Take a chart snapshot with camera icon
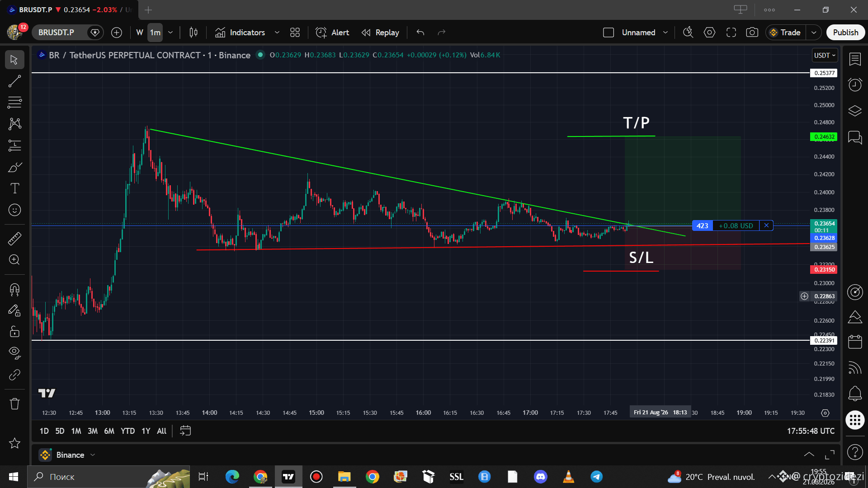The width and height of the screenshot is (868, 488). pos(752,33)
